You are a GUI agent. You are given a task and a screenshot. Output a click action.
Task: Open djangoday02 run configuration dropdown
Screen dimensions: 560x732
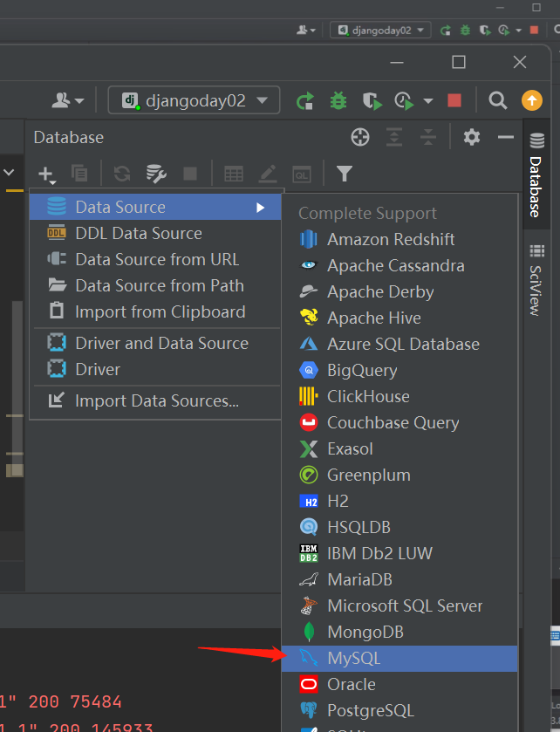point(195,100)
